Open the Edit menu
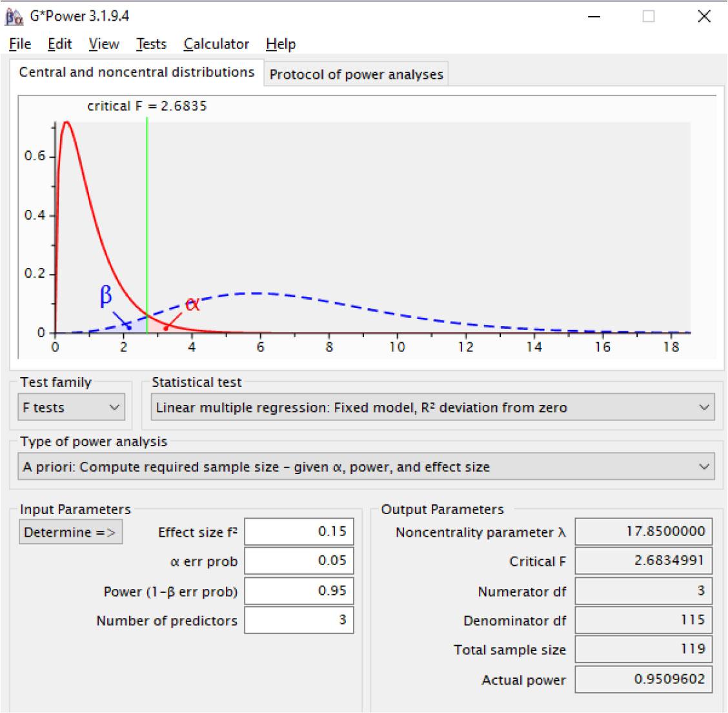Screen dimensions: 728x713 59,45
